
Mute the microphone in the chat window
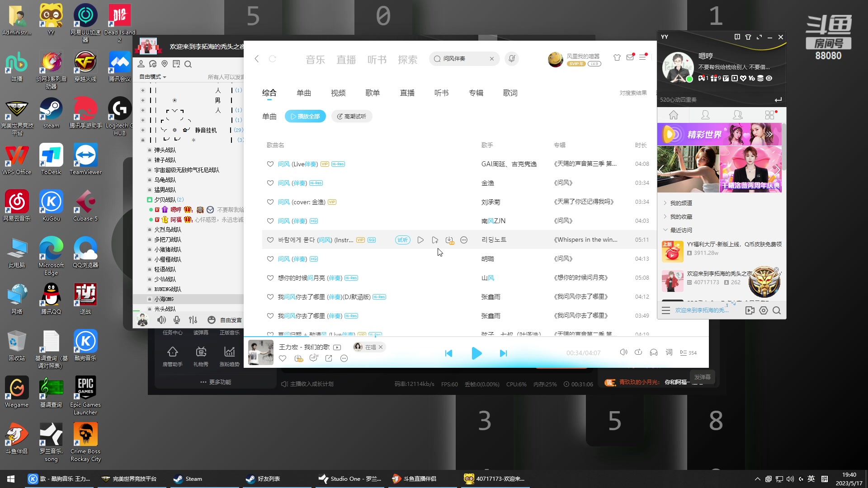coord(177,319)
